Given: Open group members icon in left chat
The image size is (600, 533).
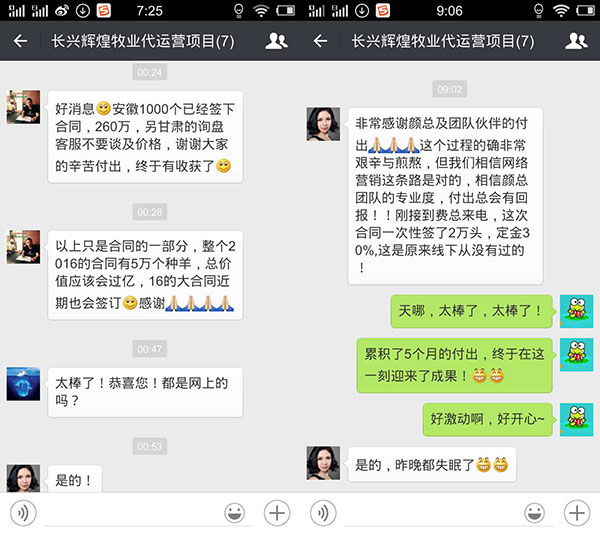Looking at the screenshot, I should 276,41.
